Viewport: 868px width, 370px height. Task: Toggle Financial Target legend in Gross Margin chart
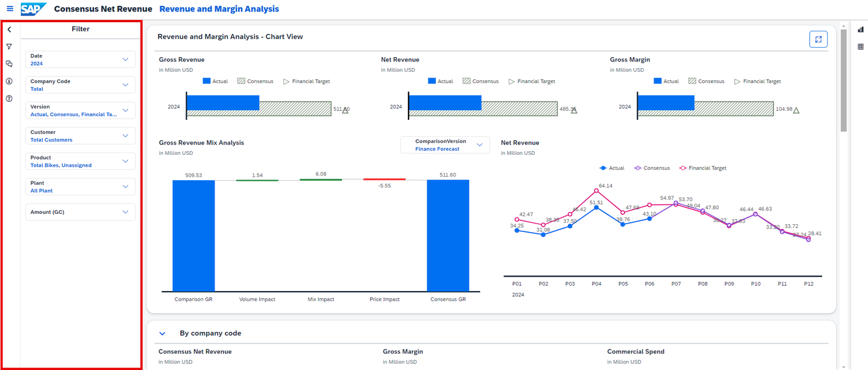click(757, 81)
